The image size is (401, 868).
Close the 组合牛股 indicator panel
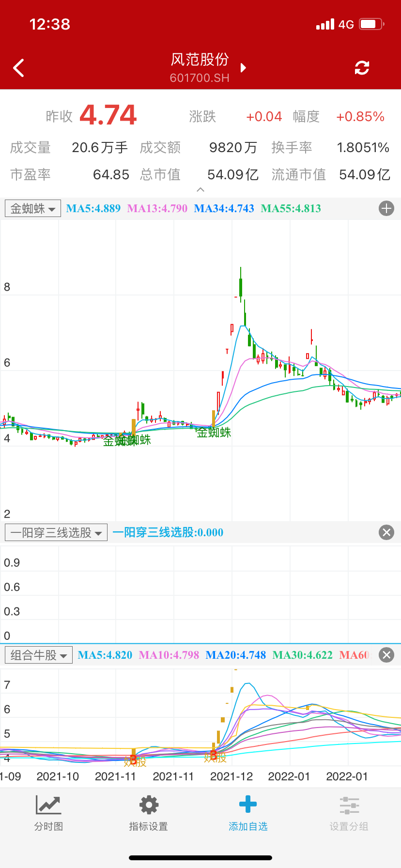point(386,655)
